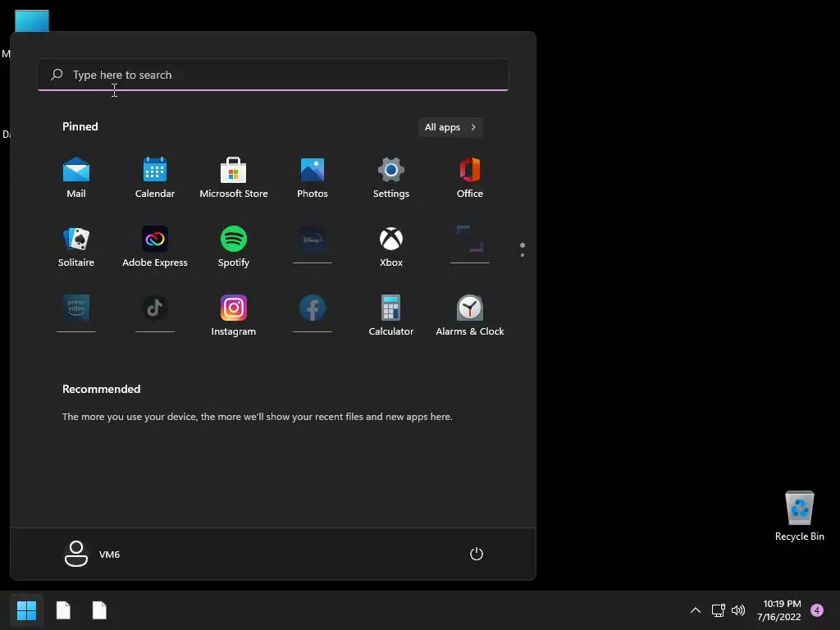Go to next pinned page dot
Screen dimensions: 840x630
point(523,255)
